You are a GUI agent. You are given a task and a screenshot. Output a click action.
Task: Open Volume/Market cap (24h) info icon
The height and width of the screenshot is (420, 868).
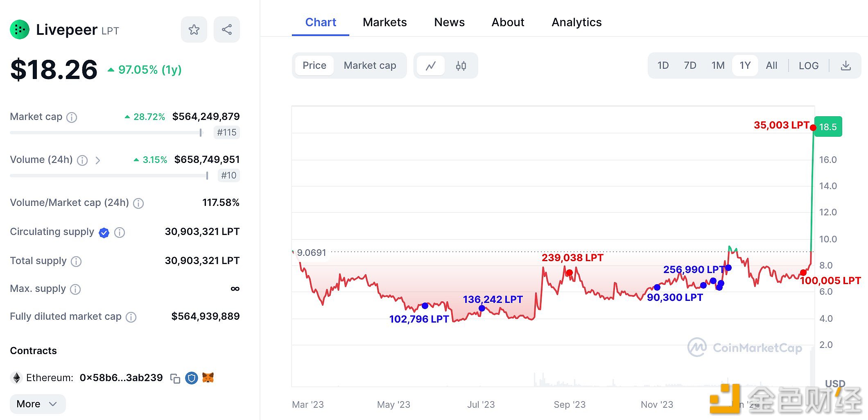(138, 203)
